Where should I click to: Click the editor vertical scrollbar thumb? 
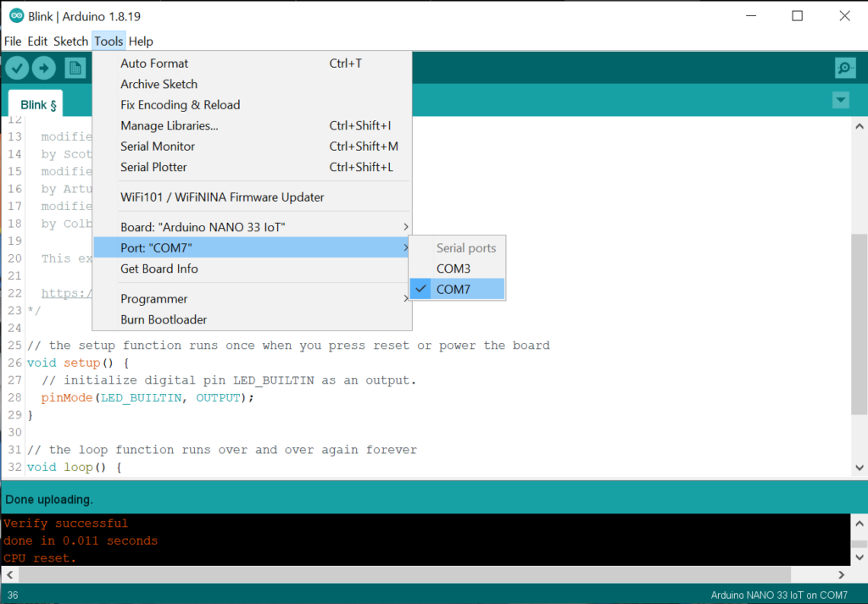[x=859, y=322]
